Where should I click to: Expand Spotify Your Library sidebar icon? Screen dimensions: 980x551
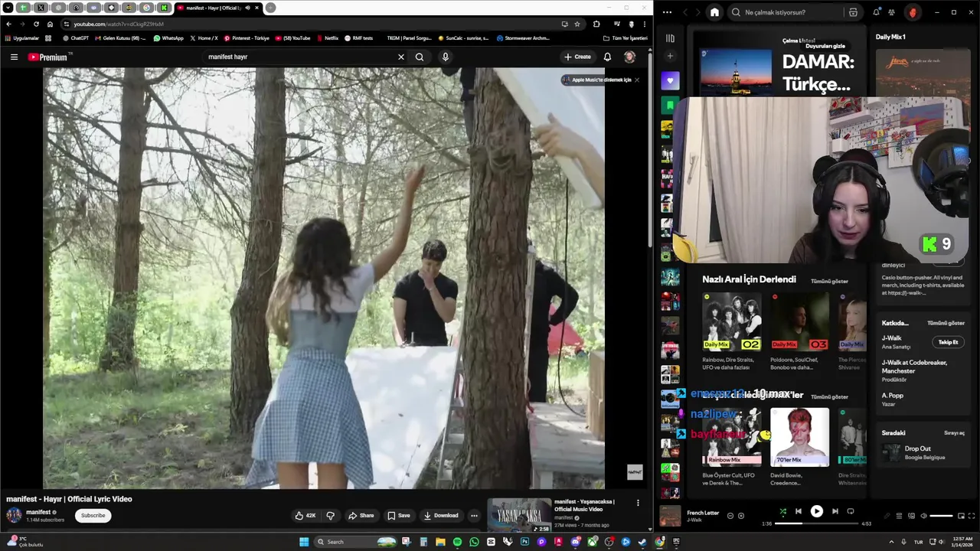pos(670,38)
